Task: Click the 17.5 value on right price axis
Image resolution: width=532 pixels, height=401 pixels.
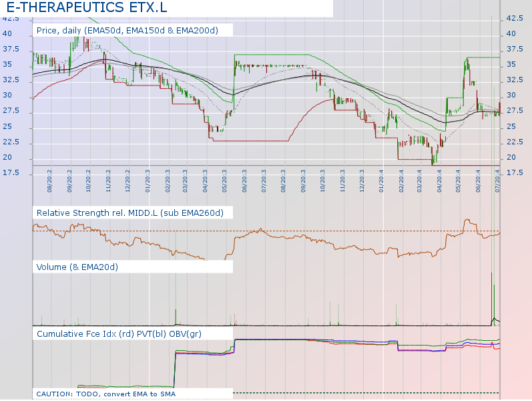Action: [515, 172]
